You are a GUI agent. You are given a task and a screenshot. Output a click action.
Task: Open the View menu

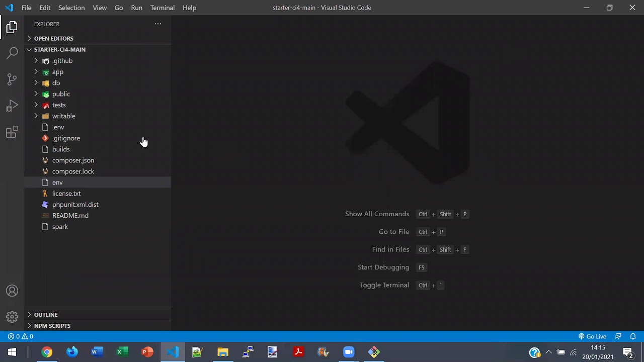pyautogui.click(x=100, y=8)
